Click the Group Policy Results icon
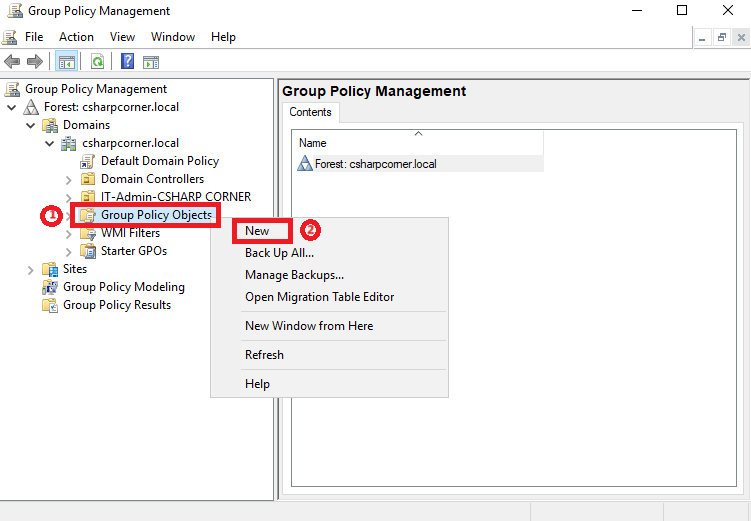 click(x=50, y=306)
